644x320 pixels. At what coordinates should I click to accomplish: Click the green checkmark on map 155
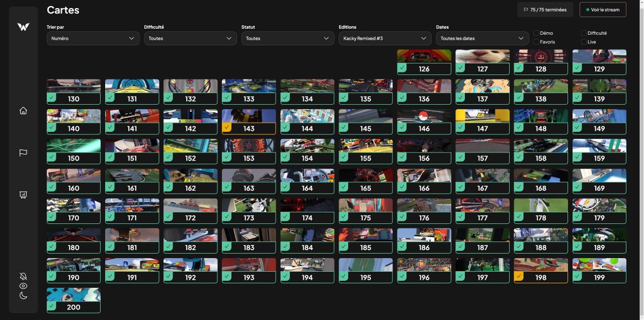tap(343, 157)
